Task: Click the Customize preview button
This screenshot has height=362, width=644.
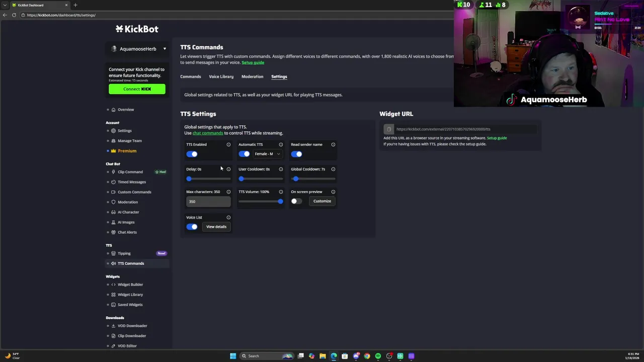Action: pyautogui.click(x=322, y=201)
